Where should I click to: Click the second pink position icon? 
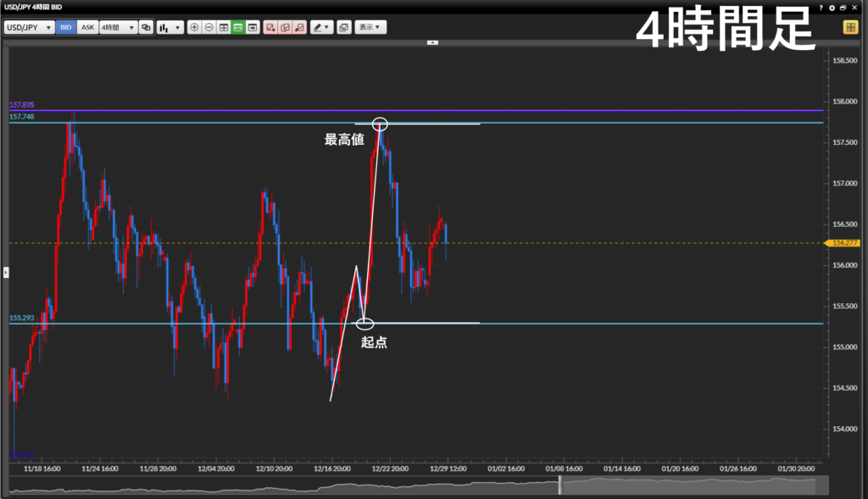pyautogui.click(x=285, y=27)
